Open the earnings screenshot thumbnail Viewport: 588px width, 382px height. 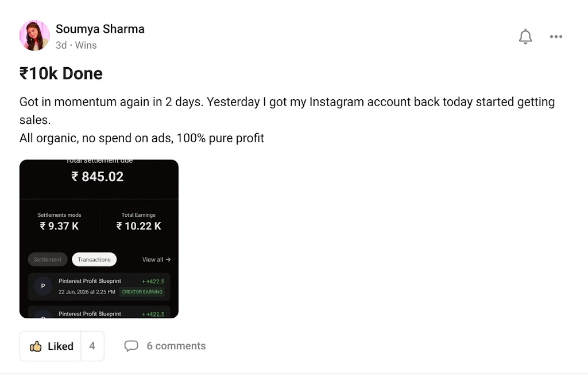click(99, 239)
